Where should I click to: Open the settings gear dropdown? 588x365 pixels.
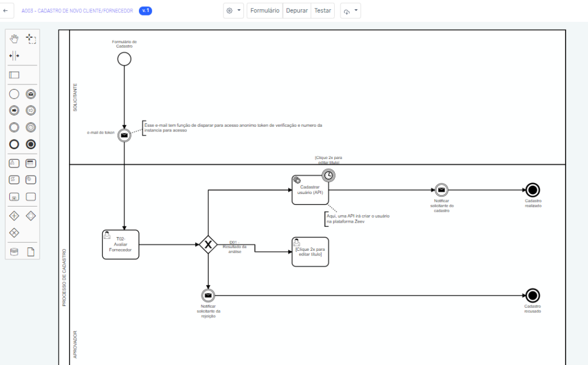click(233, 10)
